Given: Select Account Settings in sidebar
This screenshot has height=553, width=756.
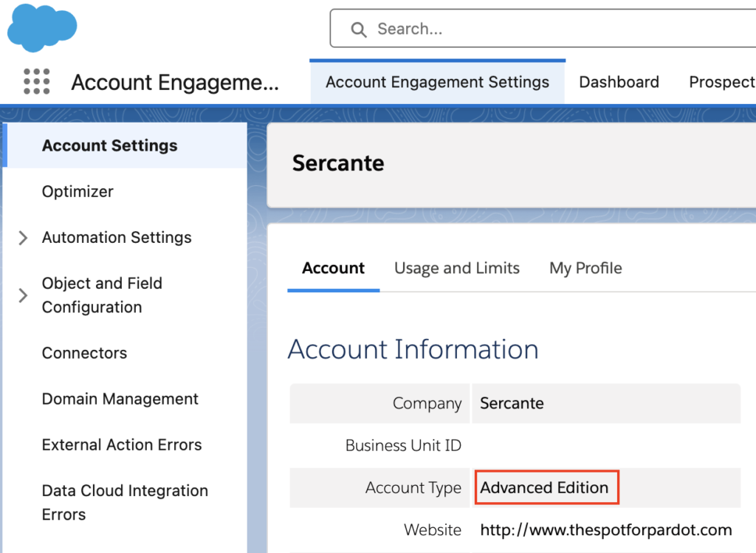Looking at the screenshot, I should pyautogui.click(x=109, y=145).
